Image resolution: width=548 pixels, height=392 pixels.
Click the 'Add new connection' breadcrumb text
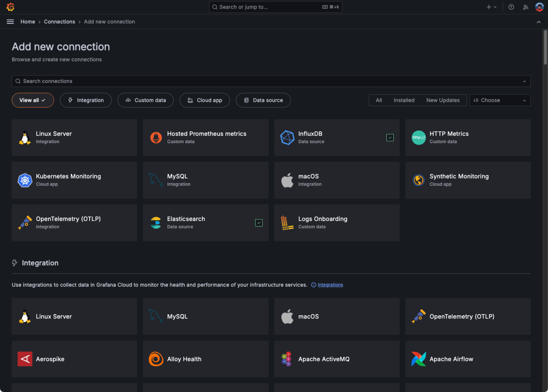(x=109, y=22)
